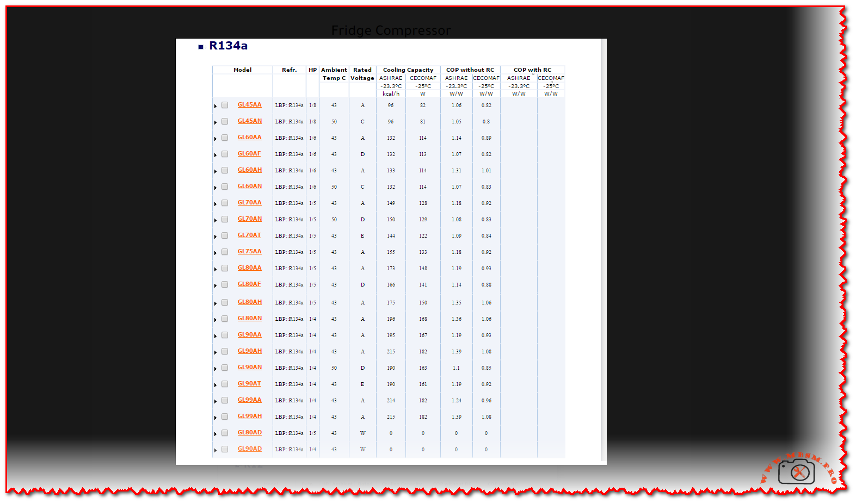Click the GL80AD model link
Viewport: 856px width, 504px height.
click(x=249, y=433)
